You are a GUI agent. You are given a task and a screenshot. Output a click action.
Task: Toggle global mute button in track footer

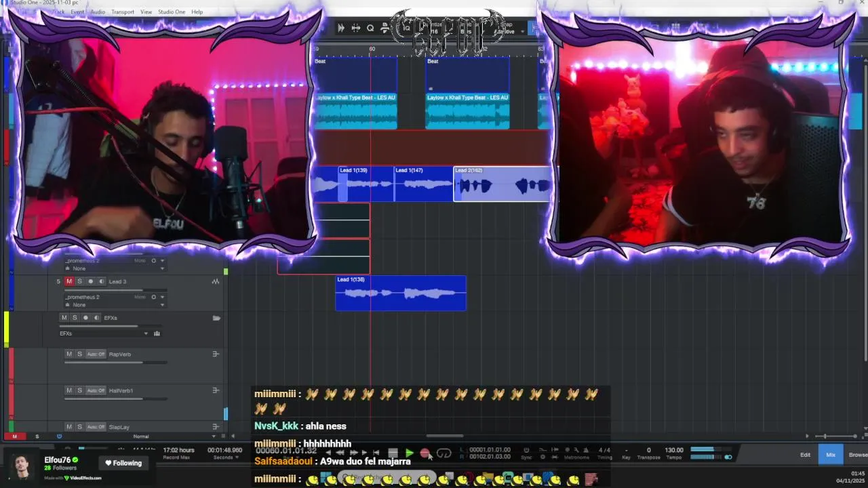click(14, 436)
